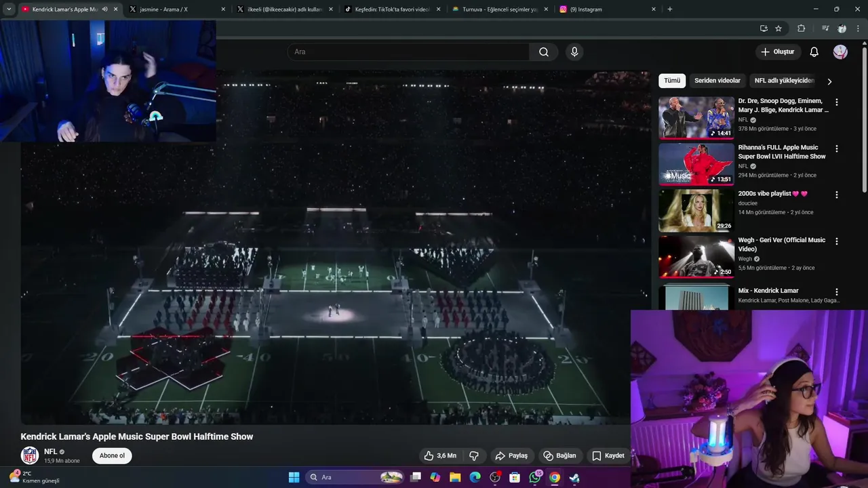Open Microsoft Store from taskbar
The height and width of the screenshot is (488, 868).
click(x=515, y=477)
